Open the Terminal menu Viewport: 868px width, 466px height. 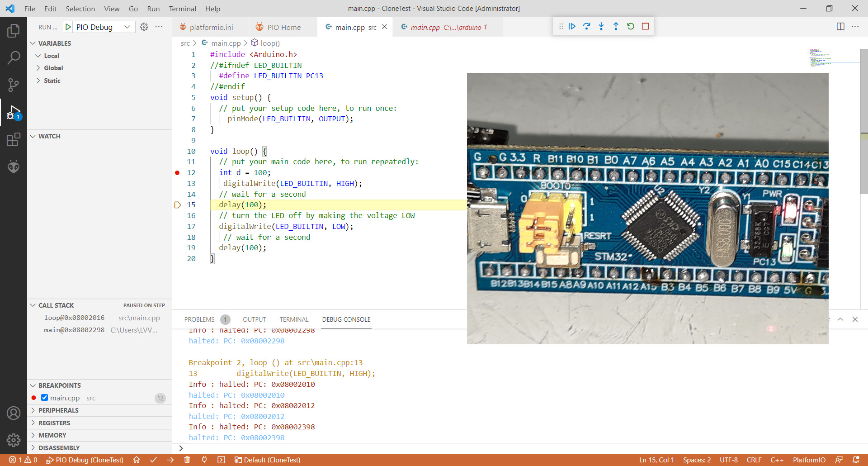182,9
